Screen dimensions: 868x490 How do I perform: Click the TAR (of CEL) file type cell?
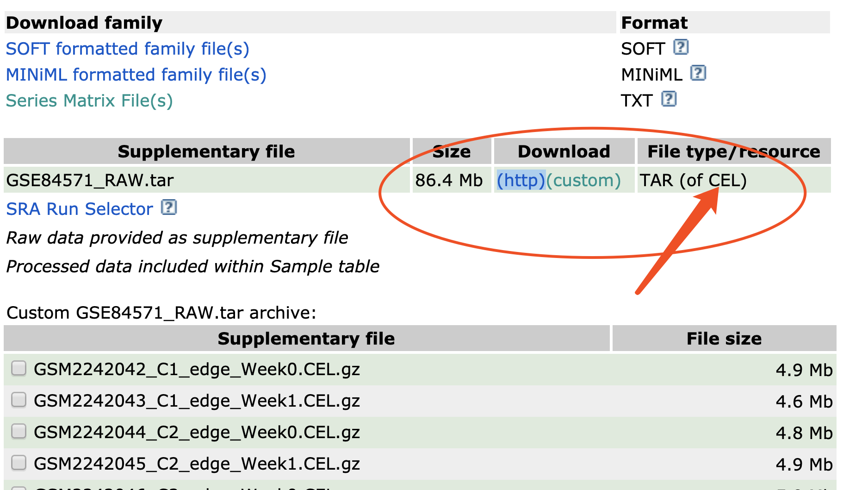coord(734,180)
